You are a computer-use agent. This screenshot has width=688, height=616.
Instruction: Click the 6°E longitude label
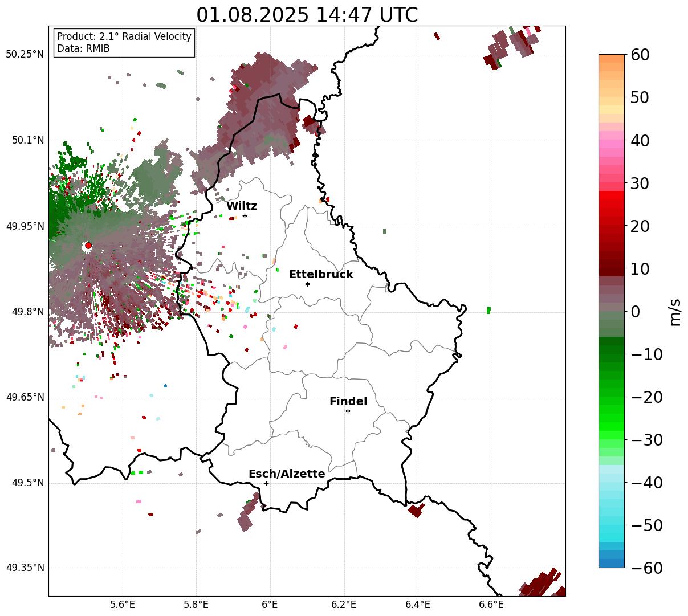(x=270, y=605)
